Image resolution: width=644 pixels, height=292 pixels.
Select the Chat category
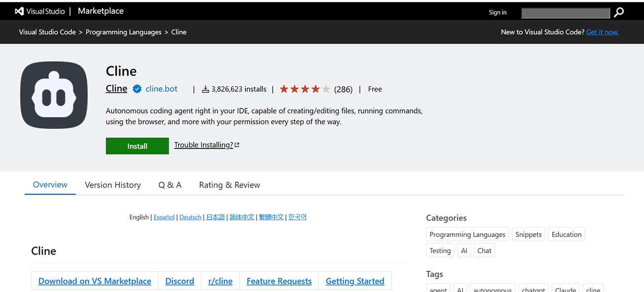pos(484,251)
